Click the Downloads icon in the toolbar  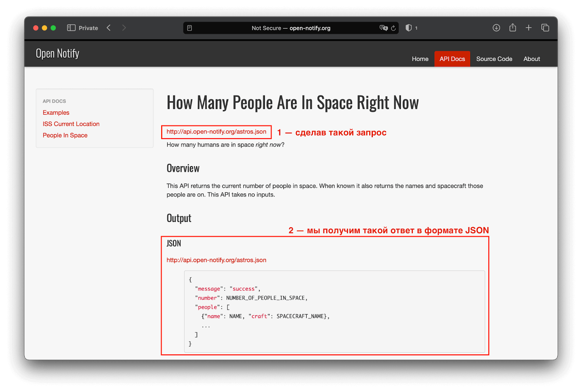(496, 28)
